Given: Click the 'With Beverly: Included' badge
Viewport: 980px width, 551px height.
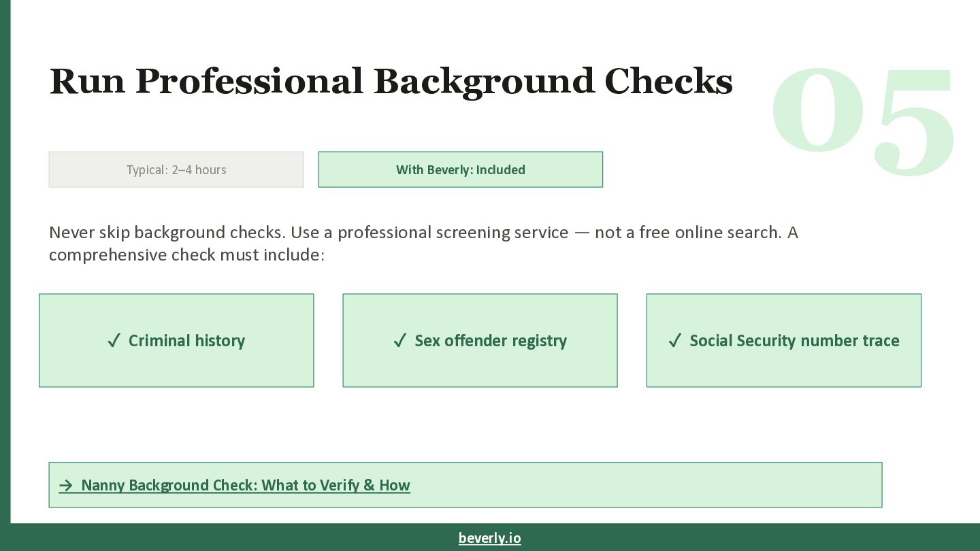Looking at the screenshot, I should 461,169.
